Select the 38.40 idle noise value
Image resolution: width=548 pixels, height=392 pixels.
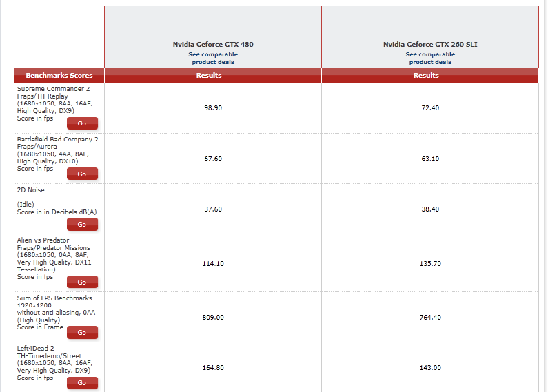[x=430, y=209]
